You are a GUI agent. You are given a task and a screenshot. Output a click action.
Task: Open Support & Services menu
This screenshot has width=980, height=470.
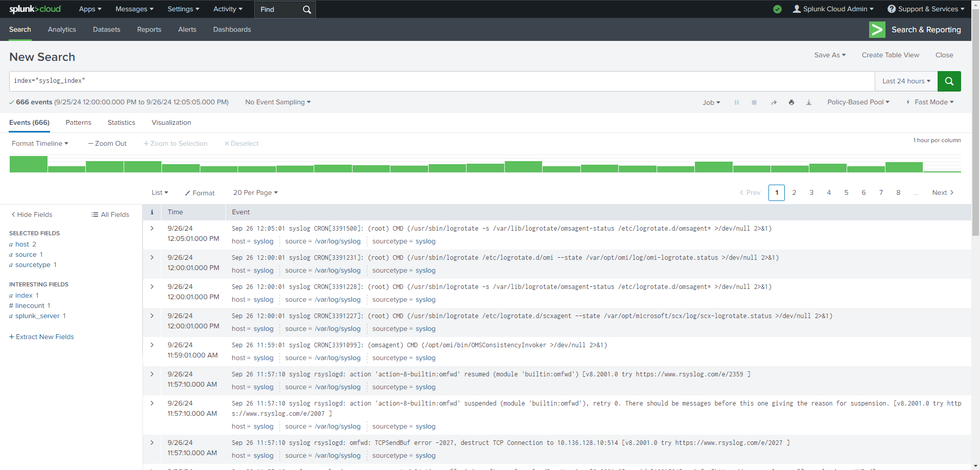[926, 9]
